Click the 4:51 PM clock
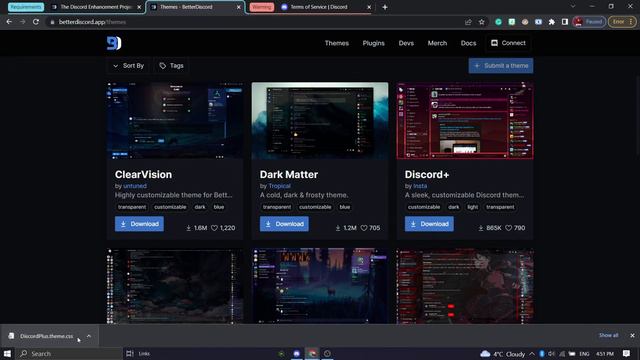Screen dimensions: 640x360 (605, 353)
